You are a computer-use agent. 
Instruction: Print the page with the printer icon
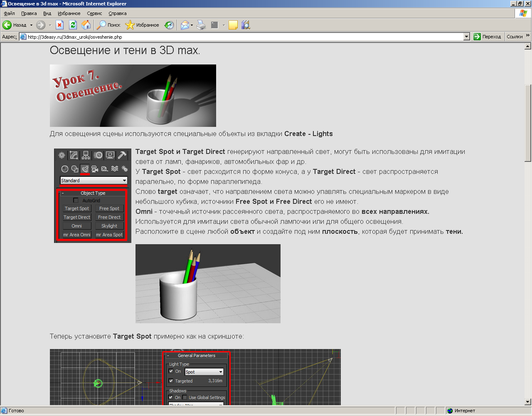(x=202, y=25)
